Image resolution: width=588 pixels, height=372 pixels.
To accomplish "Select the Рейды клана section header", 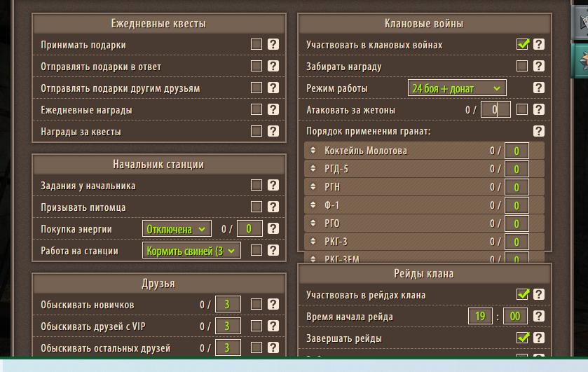I will 425,274.
